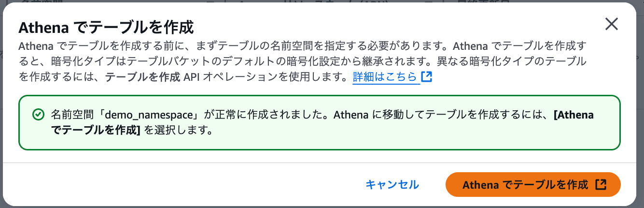Click the orange Athena でテーブルを作成 button

pos(533,184)
